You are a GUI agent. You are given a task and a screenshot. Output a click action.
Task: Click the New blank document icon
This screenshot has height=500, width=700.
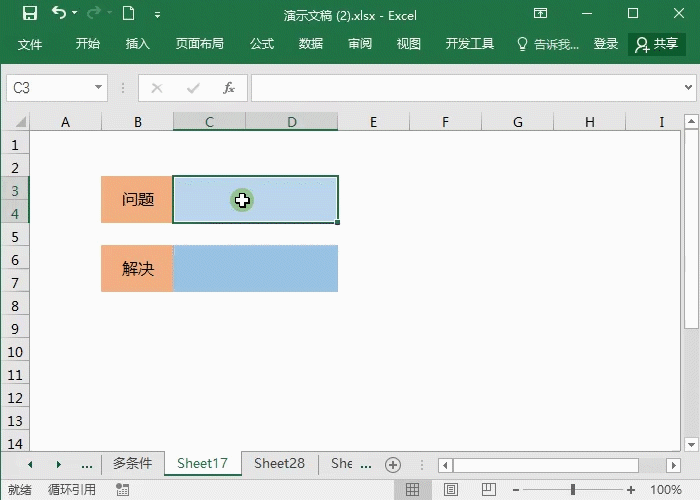(129, 13)
